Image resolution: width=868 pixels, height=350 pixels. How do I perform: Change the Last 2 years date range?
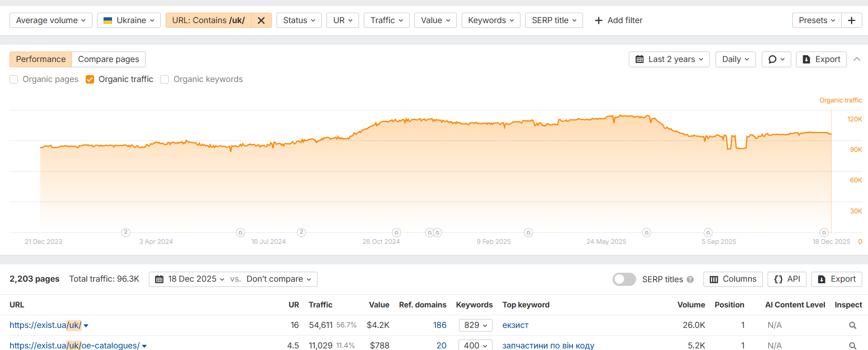tap(669, 59)
